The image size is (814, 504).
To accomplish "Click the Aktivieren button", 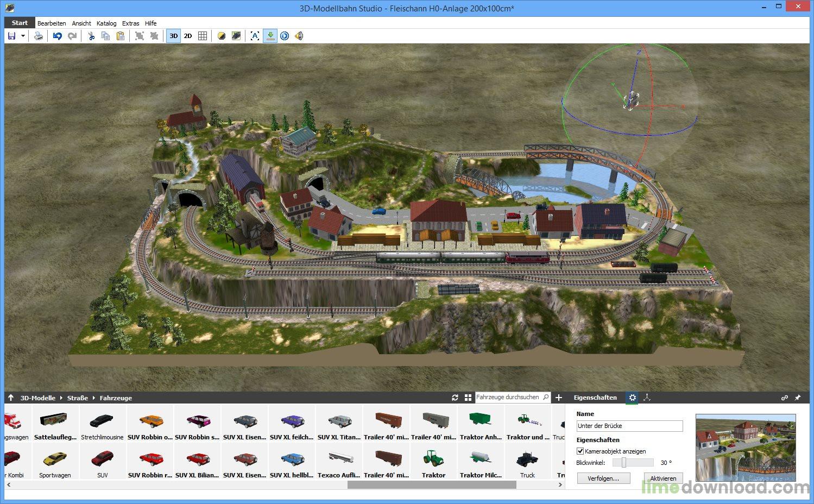I will pyautogui.click(x=663, y=478).
